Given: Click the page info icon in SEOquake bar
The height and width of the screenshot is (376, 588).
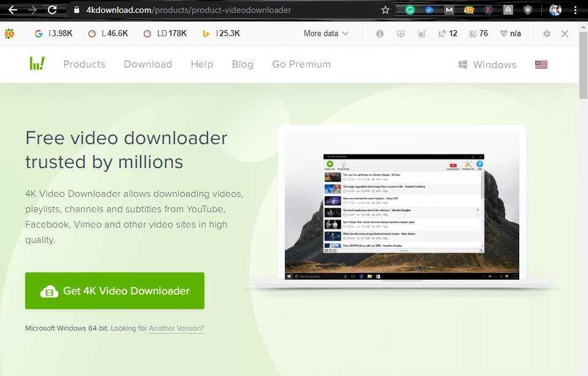Looking at the screenshot, I should pyautogui.click(x=379, y=34).
